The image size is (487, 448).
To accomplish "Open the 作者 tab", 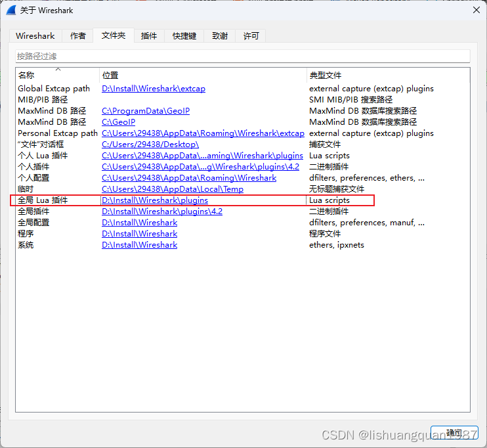I will point(78,36).
